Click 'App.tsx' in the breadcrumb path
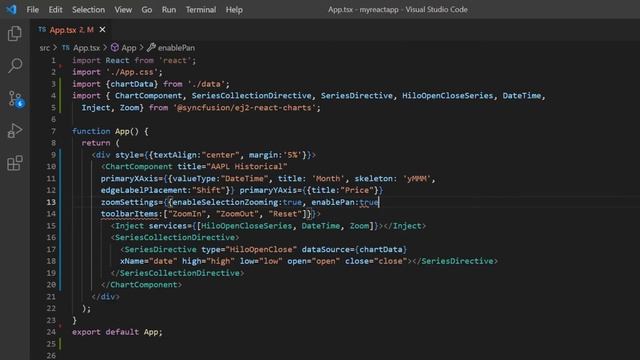Viewport: 640px width, 360px height. click(x=87, y=48)
